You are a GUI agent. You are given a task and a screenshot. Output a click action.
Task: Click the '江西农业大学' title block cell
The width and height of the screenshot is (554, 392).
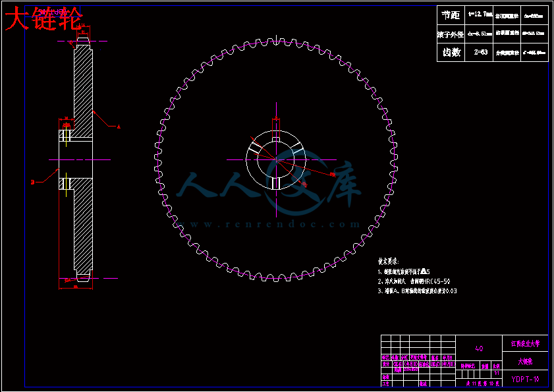(525, 343)
